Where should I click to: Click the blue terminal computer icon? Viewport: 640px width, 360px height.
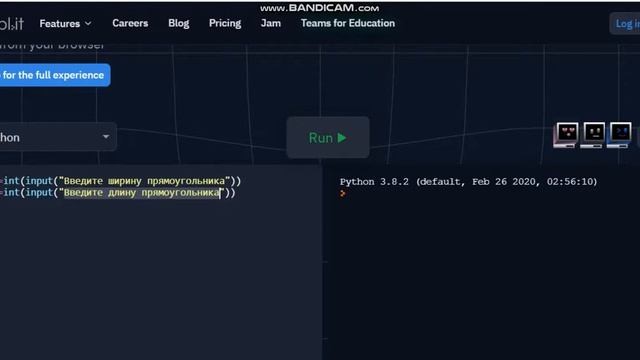tap(619, 134)
